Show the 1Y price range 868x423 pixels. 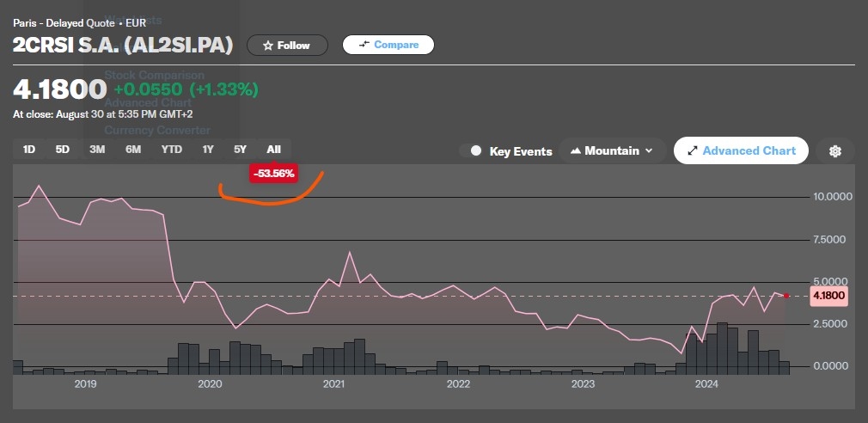click(x=208, y=150)
